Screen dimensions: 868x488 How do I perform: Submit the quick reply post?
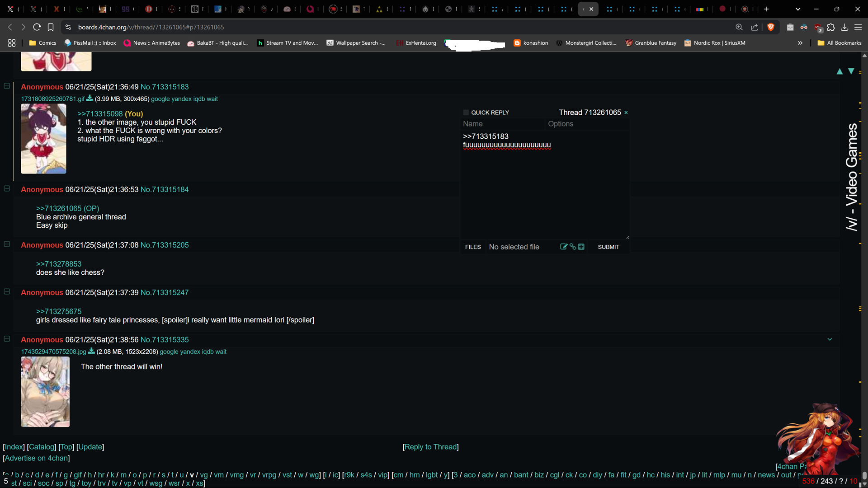609,247
